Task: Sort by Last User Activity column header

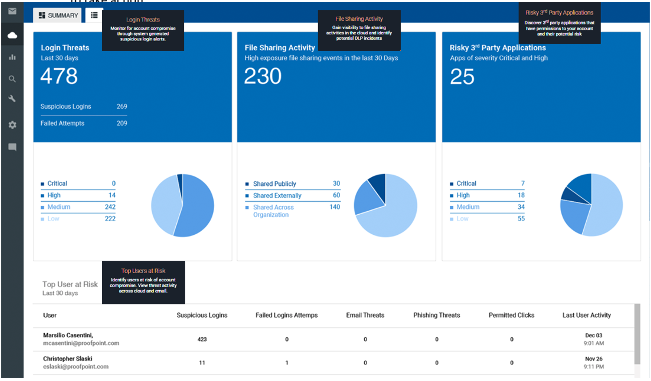Action: point(587,315)
